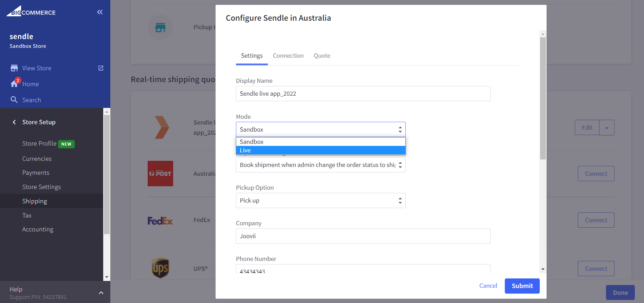Screen dimensions: 644x303
Task: Click the BigCommerce logo
Action: tap(31, 12)
